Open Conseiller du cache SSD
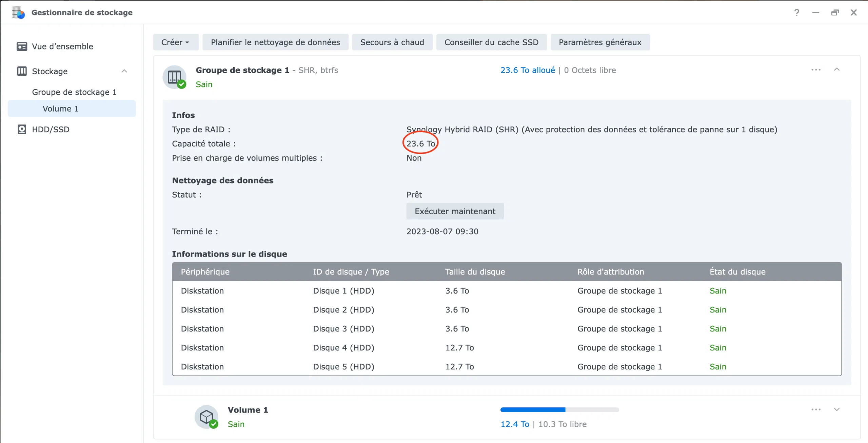The image size is (868, 443). point(491,42)
